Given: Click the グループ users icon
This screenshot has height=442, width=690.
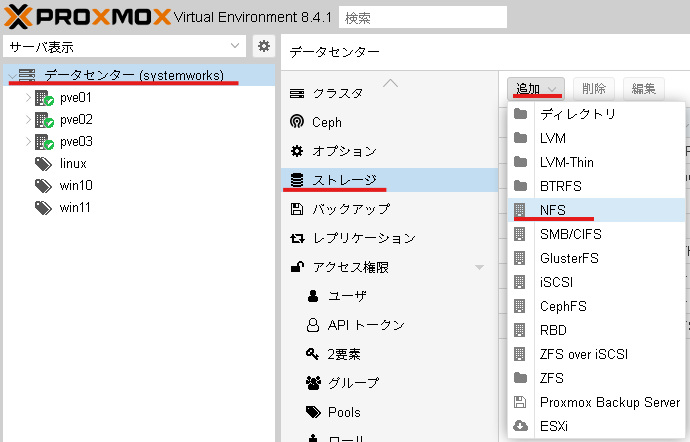Looking at the screenshot, I should (x=313, y=383).
